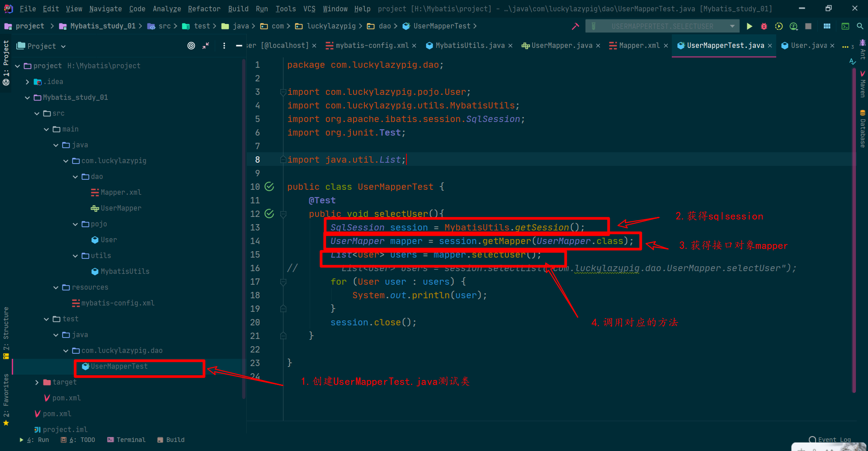
Task: Open the Terminal tool window
Action: pos(126,440)
